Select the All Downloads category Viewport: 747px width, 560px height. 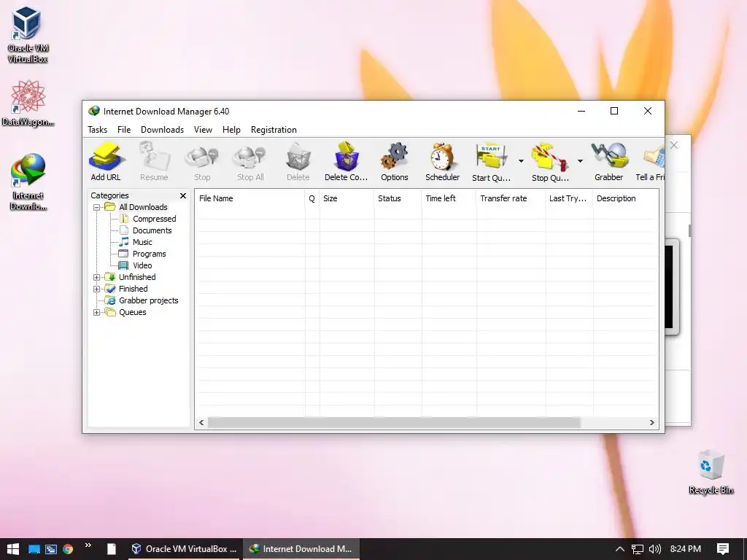(143, 207)
